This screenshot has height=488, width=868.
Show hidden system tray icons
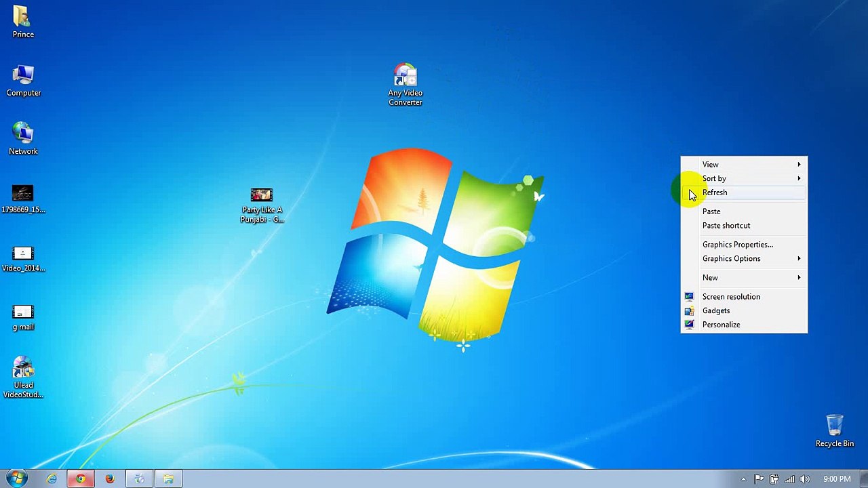click(743, 479)
